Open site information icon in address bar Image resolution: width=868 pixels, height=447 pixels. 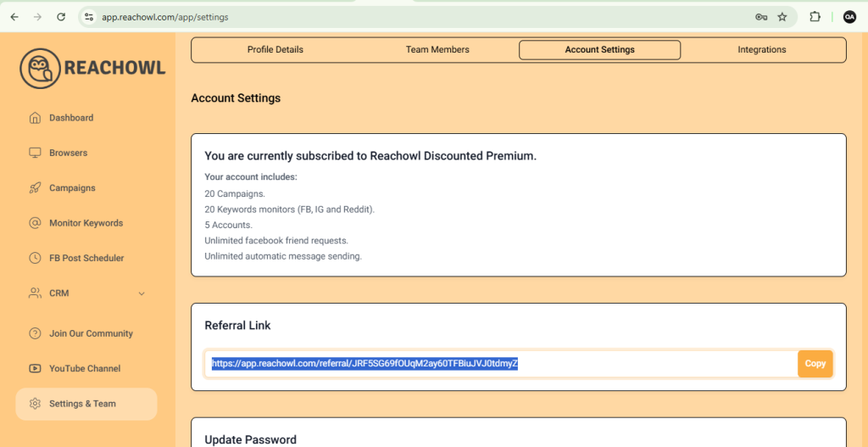pyautogui.click(x=88, y=17)
